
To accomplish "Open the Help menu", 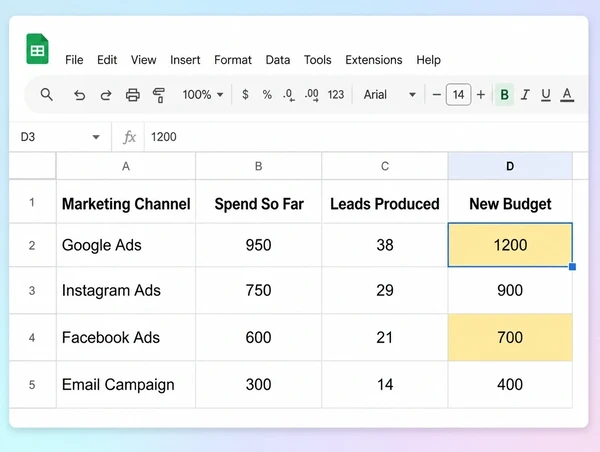I will [x=429, y=60].
